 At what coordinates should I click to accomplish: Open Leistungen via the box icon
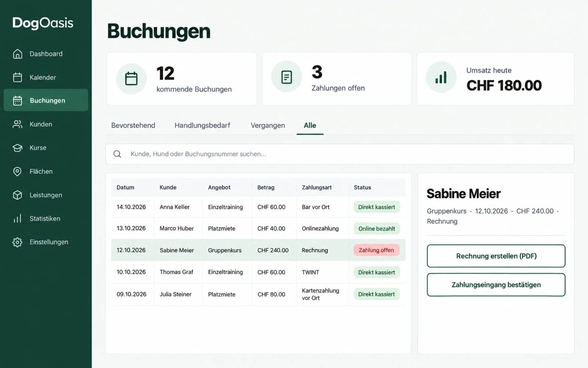(x=17, y=195)
